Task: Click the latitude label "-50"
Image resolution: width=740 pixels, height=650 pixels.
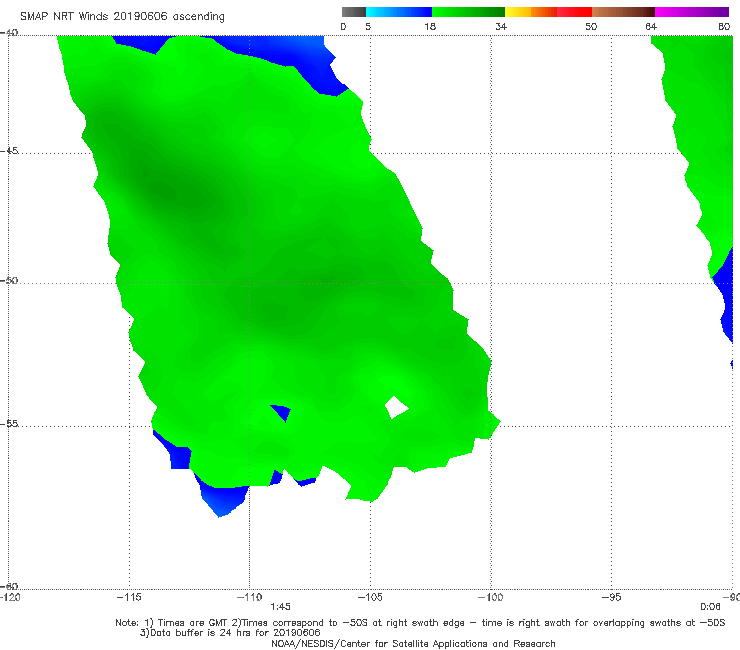Action: [9, 280]
